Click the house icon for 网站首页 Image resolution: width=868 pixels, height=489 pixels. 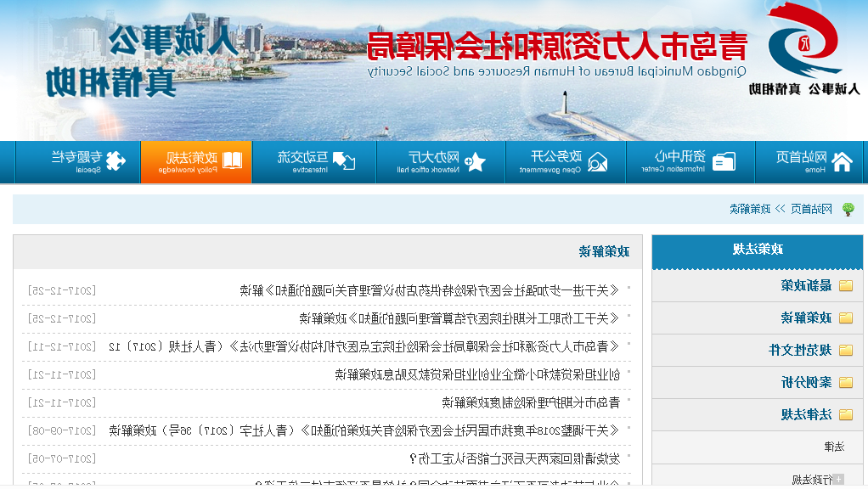coord(842,161)
